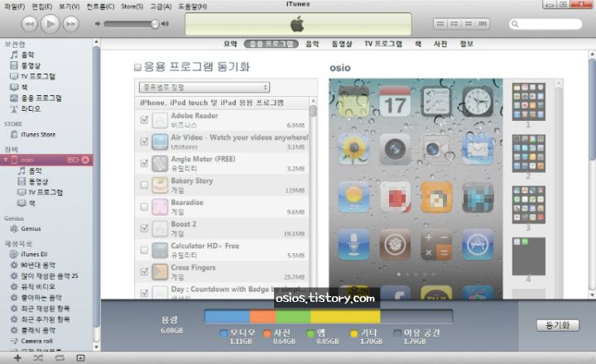This screenshot has height=364, width=596.
Task: Select home screen page 4 thumbnail
Action: [528, 256]
